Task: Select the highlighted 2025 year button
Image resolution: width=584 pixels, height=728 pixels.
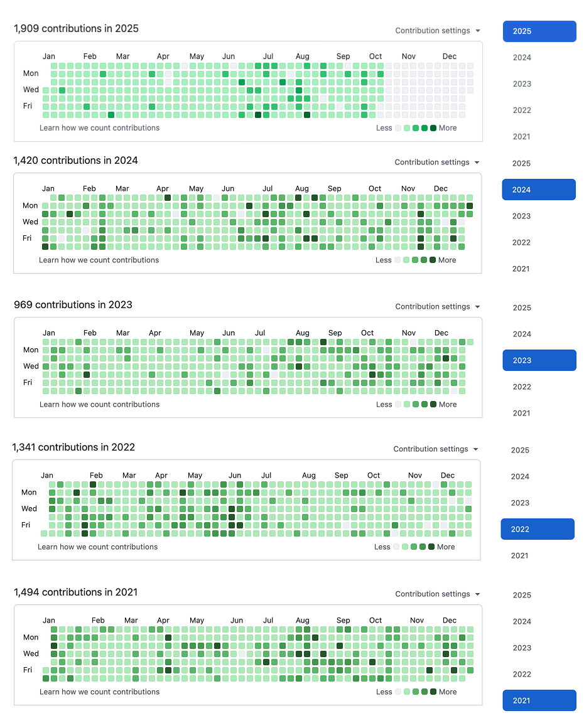Action: (539, 31)
